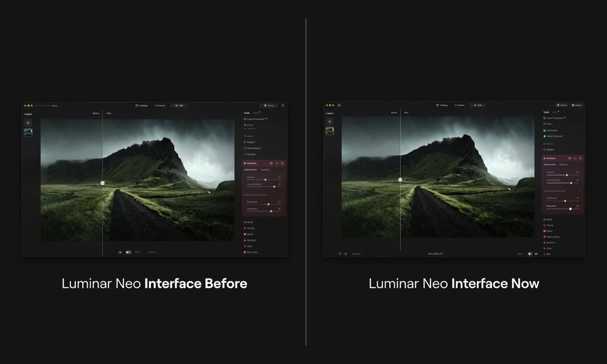Open the Mood tool in the Before window
607x364 pixels.
point(248,222)
